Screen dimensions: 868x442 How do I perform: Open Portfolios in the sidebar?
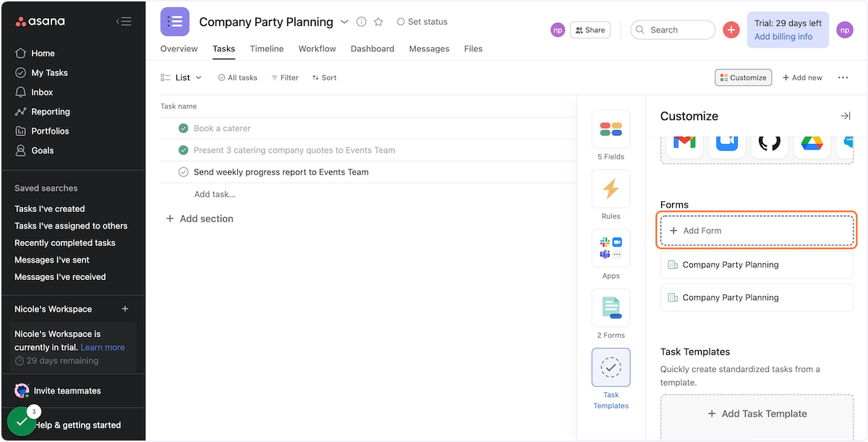(50, 131)
